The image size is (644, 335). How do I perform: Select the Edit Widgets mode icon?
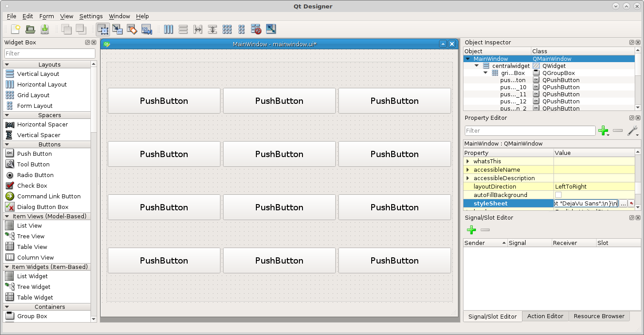point(103,29)
